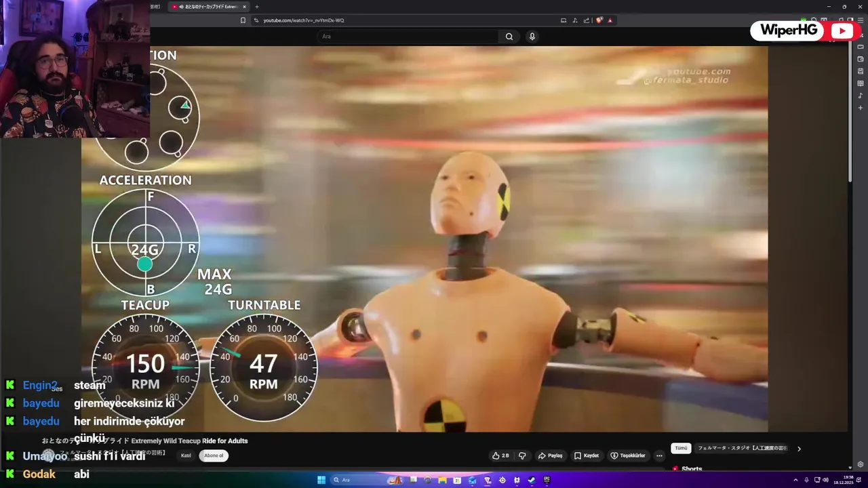The height and width of the screenshot is (488, 868).
Task: Open the Windows Start menu
Action: coord(321,480)
